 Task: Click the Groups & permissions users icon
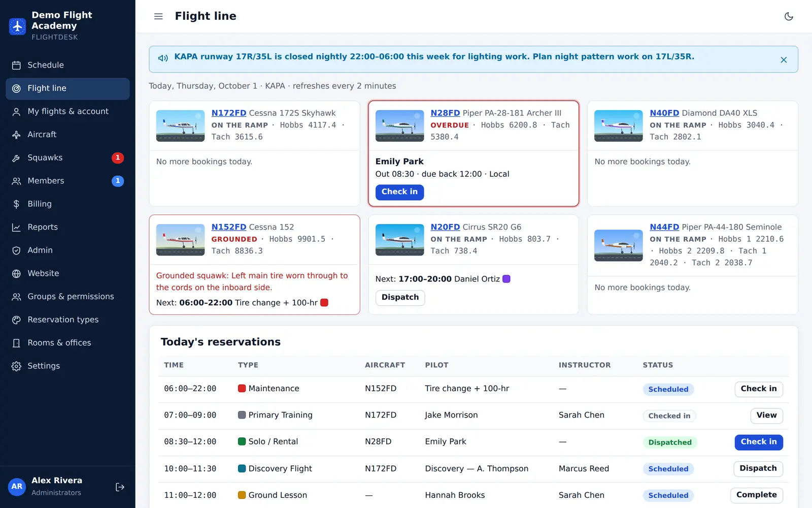(x=16, y=297)
